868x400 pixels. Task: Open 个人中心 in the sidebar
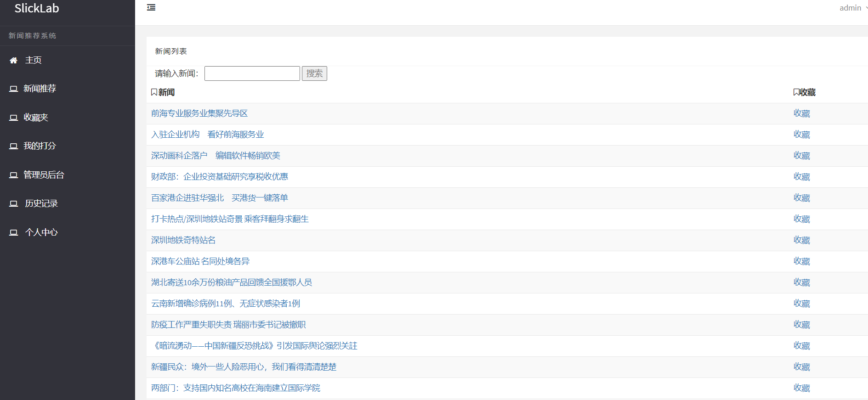[x=41, y=232]
